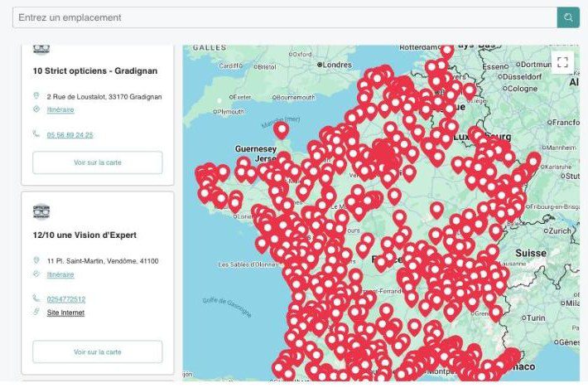
Task: Click into the 'Entrez un emplacement' field
Action: [285, 17]
